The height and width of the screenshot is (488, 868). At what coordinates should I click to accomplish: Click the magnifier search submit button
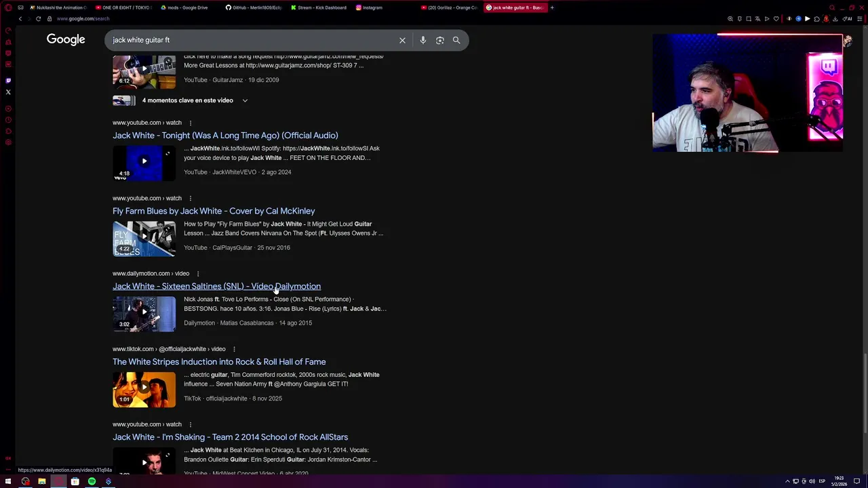point(456,40)
